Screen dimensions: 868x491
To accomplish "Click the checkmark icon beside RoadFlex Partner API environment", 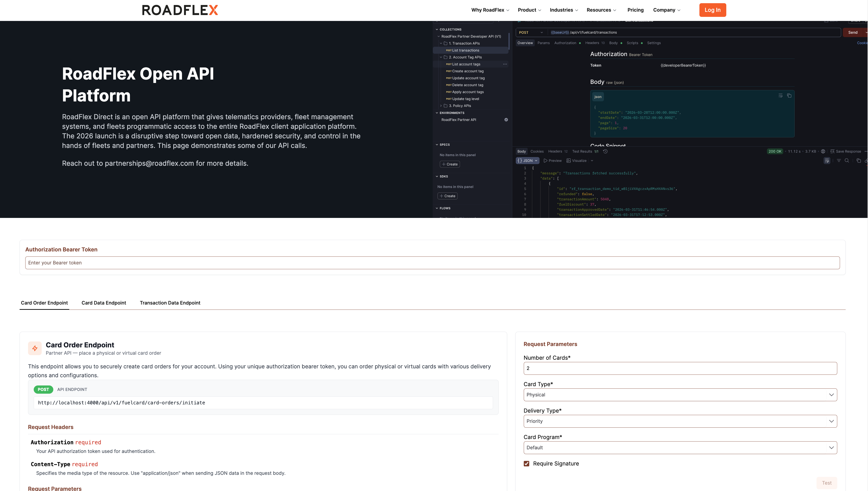I will point(506,120).
